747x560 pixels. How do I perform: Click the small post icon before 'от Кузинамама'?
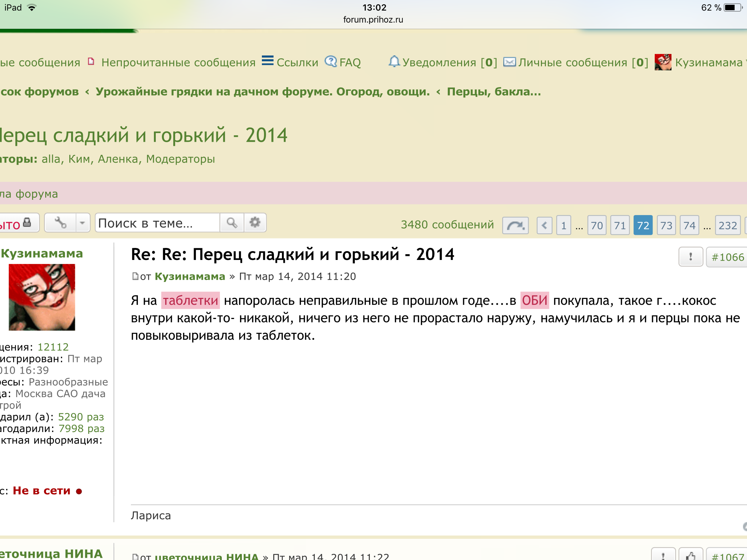coord(135,276)
